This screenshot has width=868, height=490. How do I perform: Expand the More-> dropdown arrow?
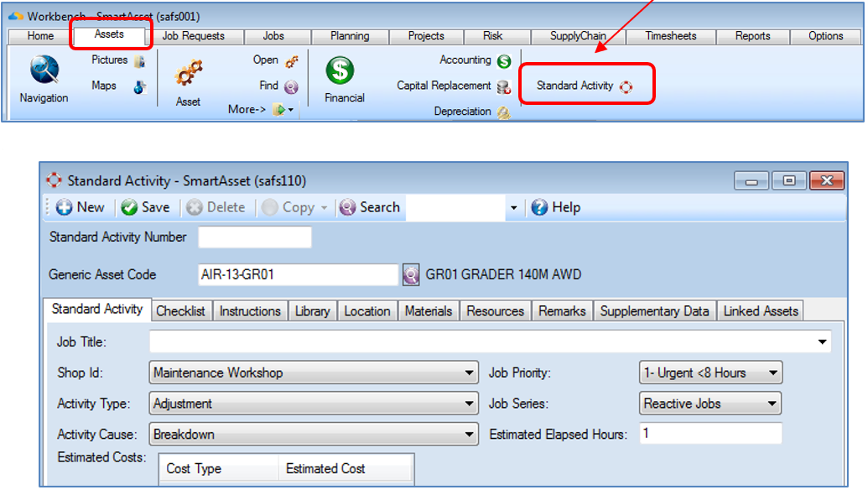pyautogui.click(x=291, y=110)
